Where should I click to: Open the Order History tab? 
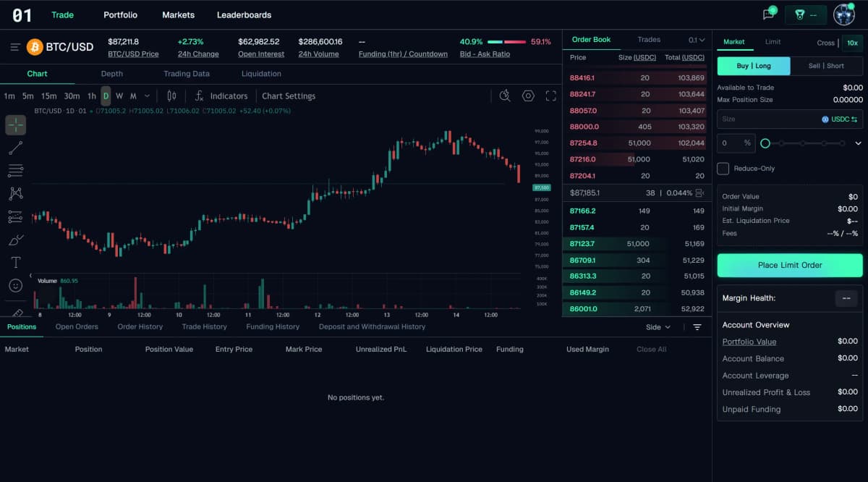(x=140, y=326)
